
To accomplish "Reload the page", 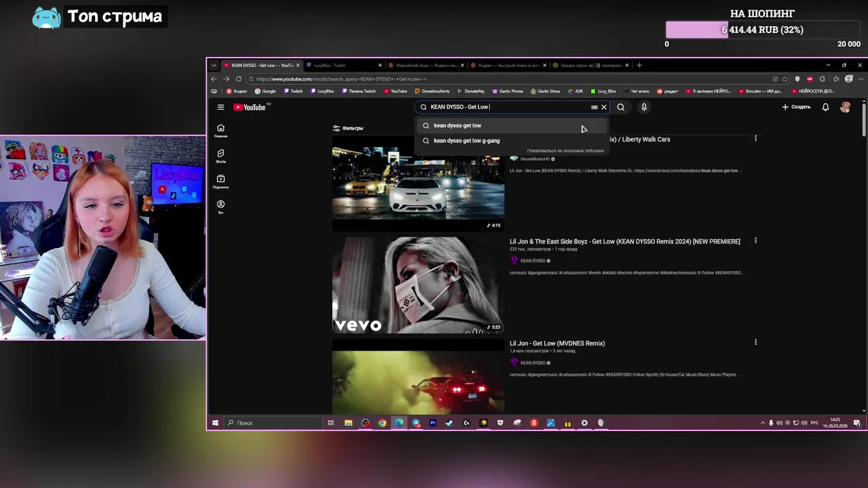I will (239, 79).
